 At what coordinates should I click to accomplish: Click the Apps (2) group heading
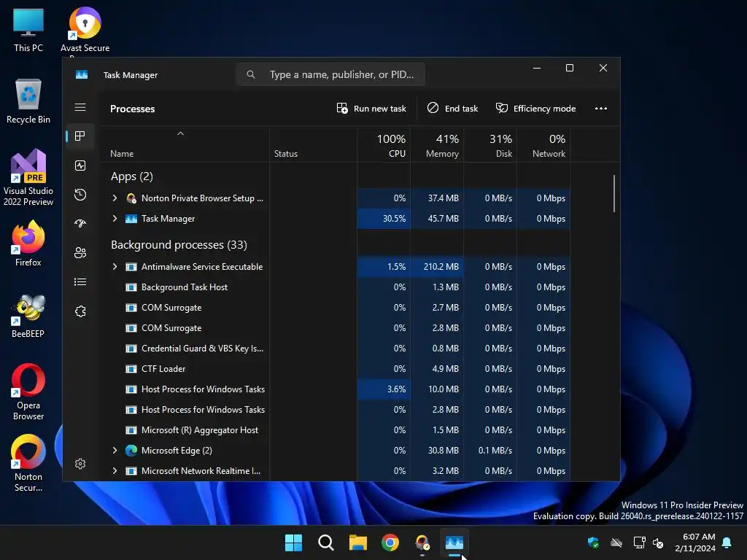coord(132,176)
